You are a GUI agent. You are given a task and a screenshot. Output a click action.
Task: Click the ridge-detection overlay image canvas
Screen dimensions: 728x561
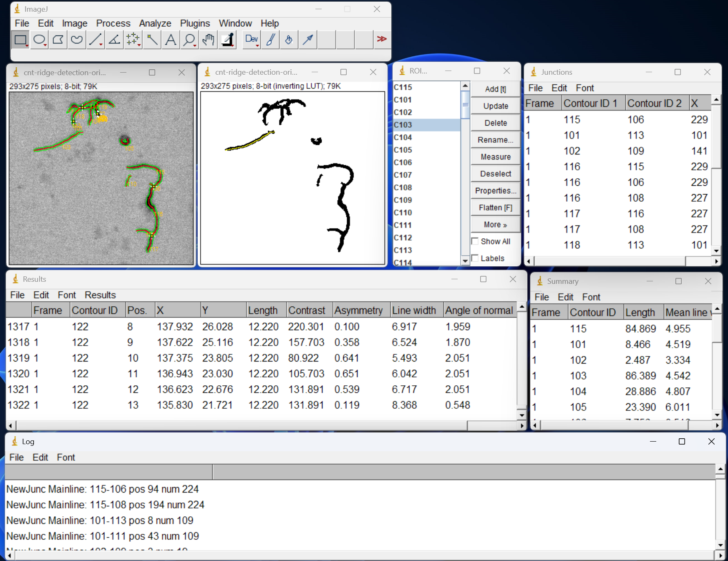point(101,178)
